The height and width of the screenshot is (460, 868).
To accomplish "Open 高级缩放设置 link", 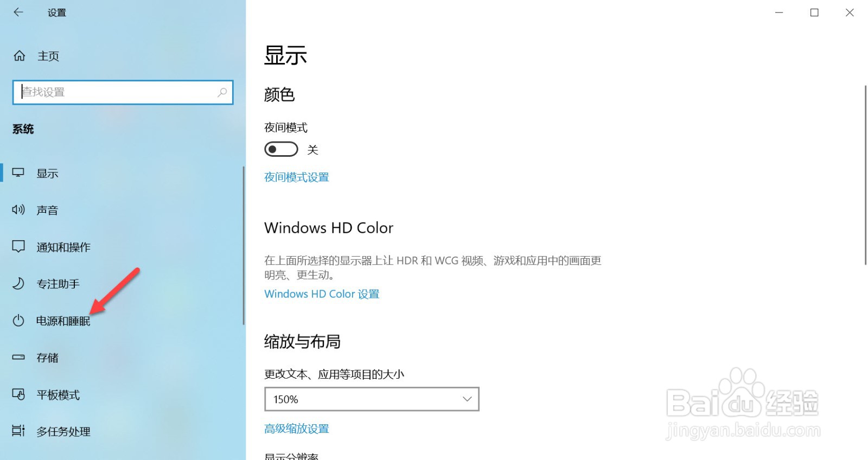I will click(x=297, y=429).
